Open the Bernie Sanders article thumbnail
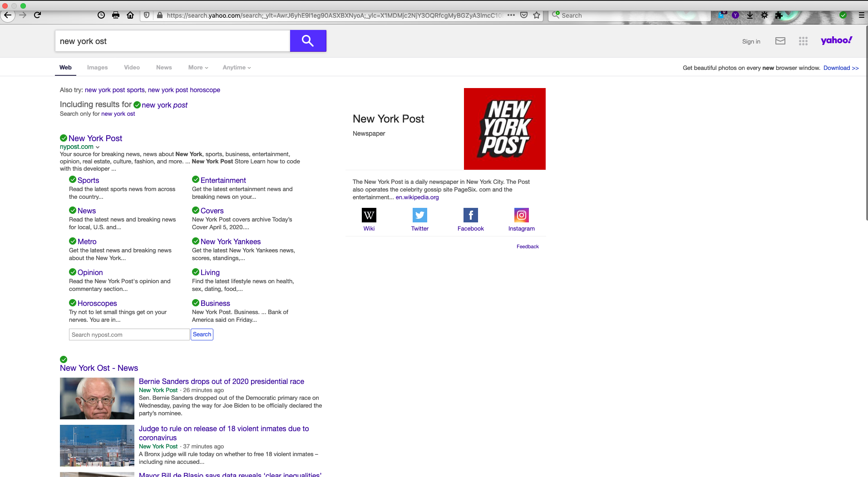Screen dimensions: 868x477 click(x=97, y=398)
